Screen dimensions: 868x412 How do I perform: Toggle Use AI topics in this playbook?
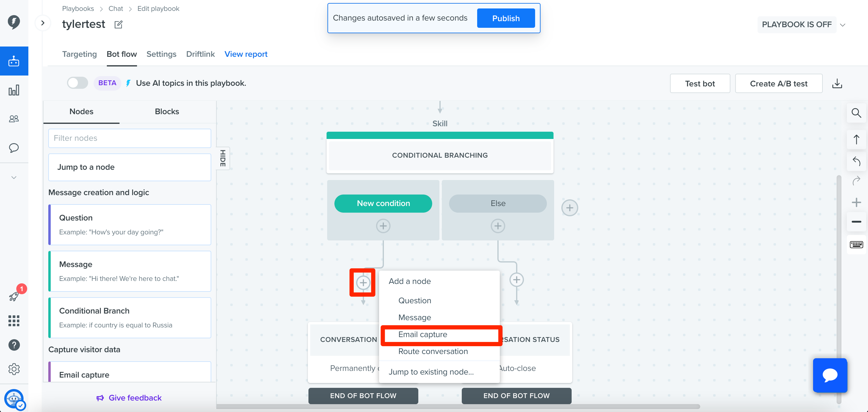[78, 83]
